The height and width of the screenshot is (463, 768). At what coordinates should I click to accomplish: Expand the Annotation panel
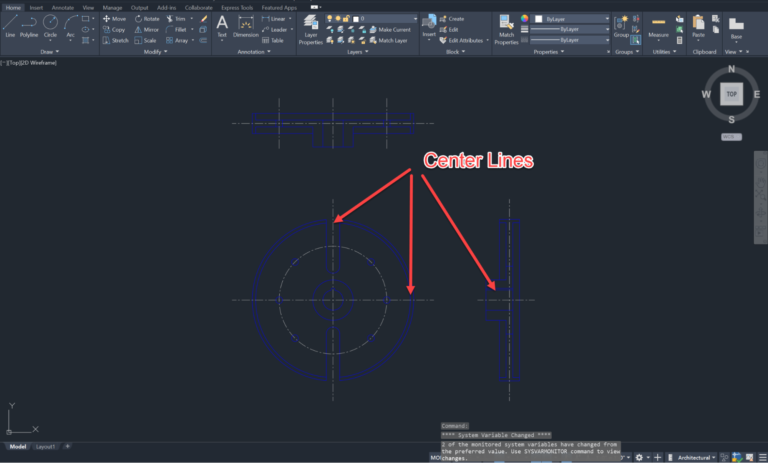(x=254, y=51)
